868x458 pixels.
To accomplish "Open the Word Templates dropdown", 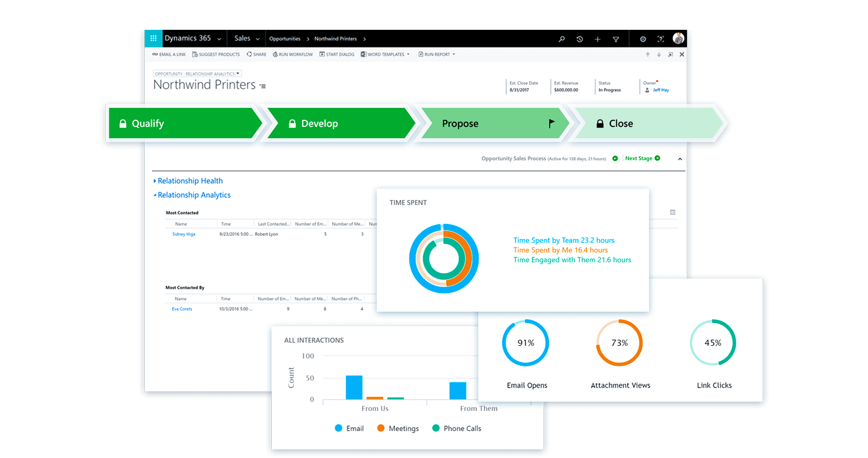I will tap(385, 55).
